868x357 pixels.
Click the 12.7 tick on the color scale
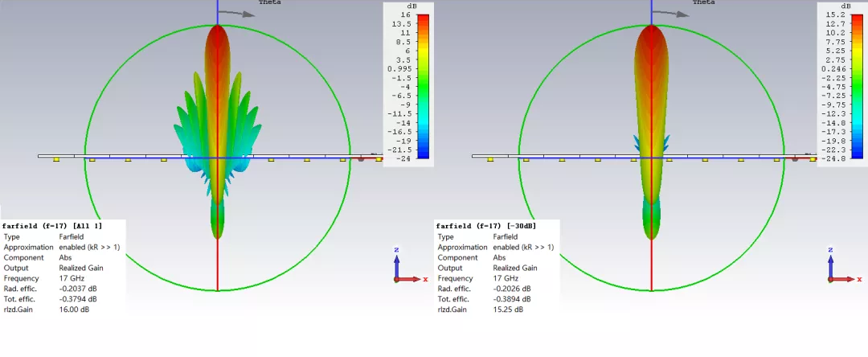point(835,24)
